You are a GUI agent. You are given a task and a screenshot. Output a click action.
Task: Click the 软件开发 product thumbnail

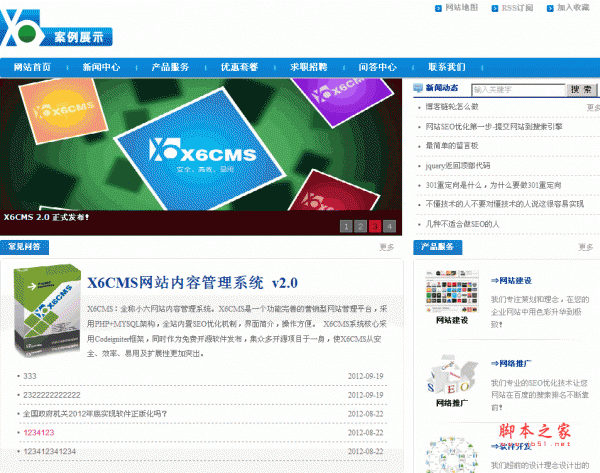[452, 455]
